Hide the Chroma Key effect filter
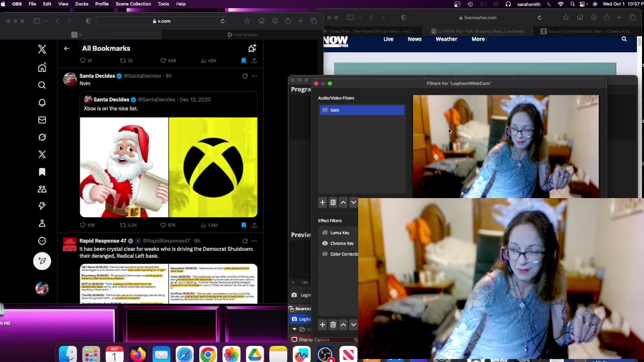The image size is (644, 362). [x=325, y=243]
